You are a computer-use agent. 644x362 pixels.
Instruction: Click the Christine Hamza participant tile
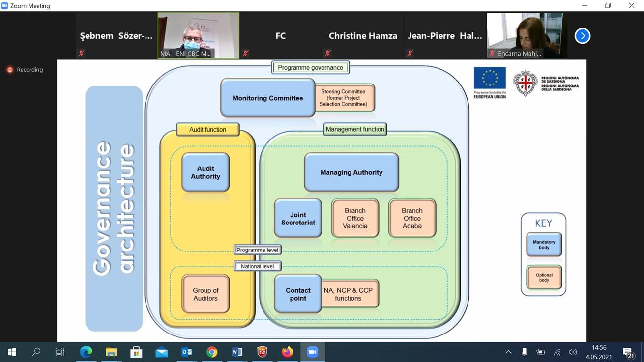tap(363, 36)
